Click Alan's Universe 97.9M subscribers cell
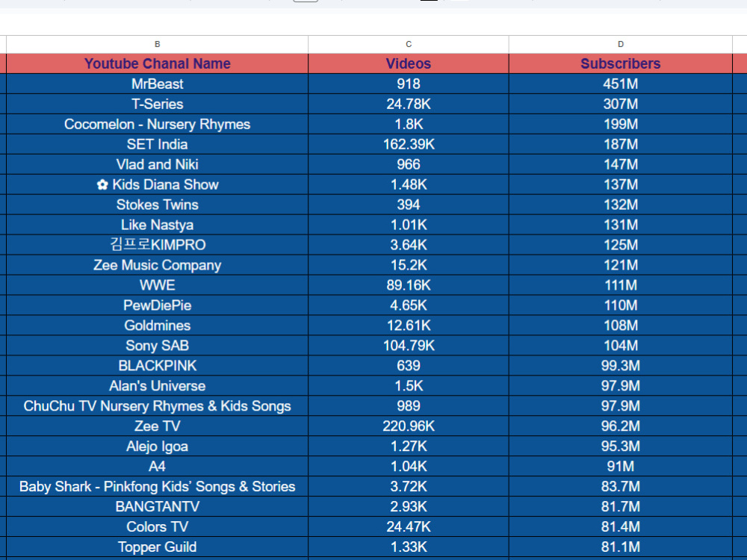The image size is (747, 560). (x=620, y=386)
